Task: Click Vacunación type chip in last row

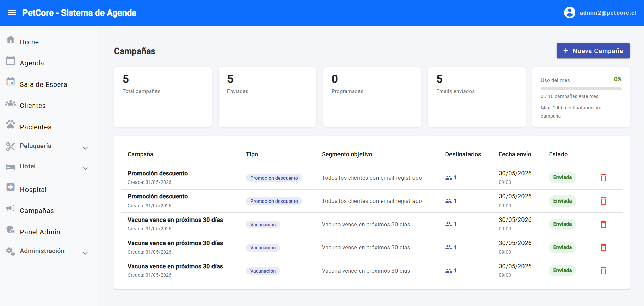Action: coord(263,271)
